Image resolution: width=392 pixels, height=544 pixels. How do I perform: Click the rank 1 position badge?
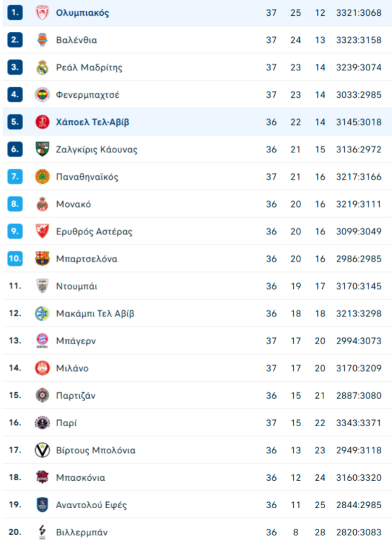tap(15, 13)
